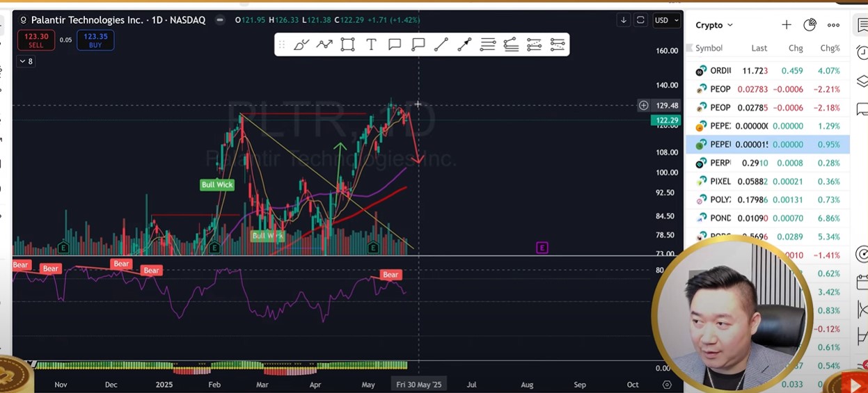Select the Brush drawing tool
Viewport: 868px width, 393px height.
(301, 45)
